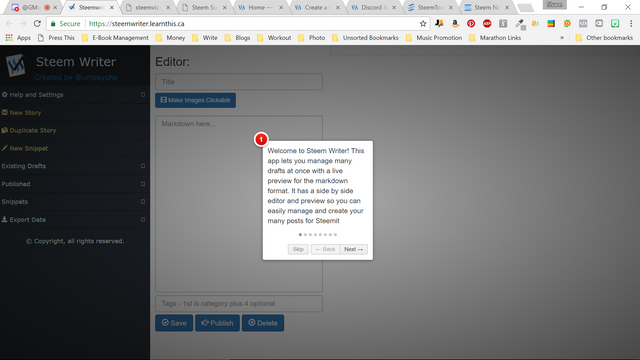Open E-Book Management bookmark folder
Image resolution: width=640 pixels, height=360 pixels.
tap(115, 38)
